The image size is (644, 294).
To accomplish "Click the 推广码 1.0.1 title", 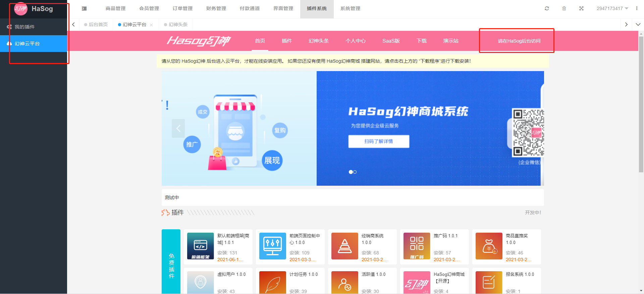I will pyautogui.click(x=446, y=236).
